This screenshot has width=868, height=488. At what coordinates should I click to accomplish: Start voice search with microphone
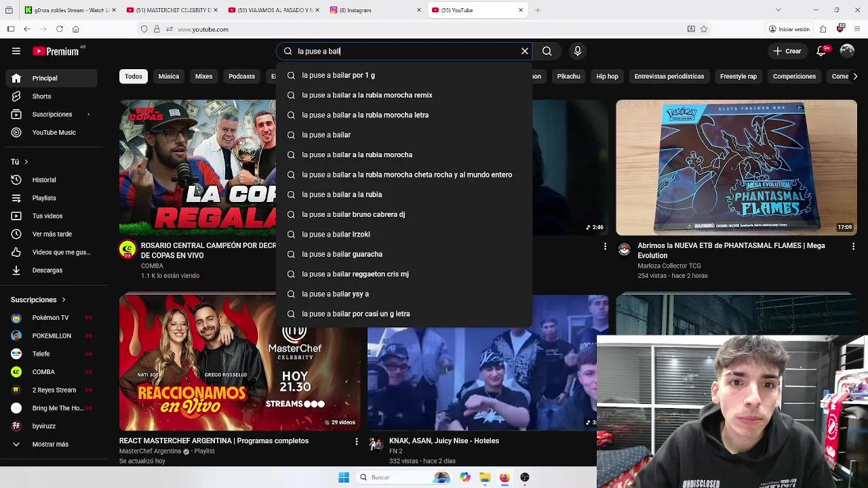[577, 51]
